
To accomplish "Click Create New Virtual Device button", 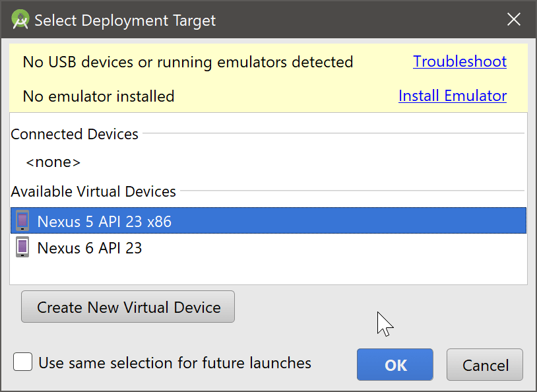I will (128, 307).
